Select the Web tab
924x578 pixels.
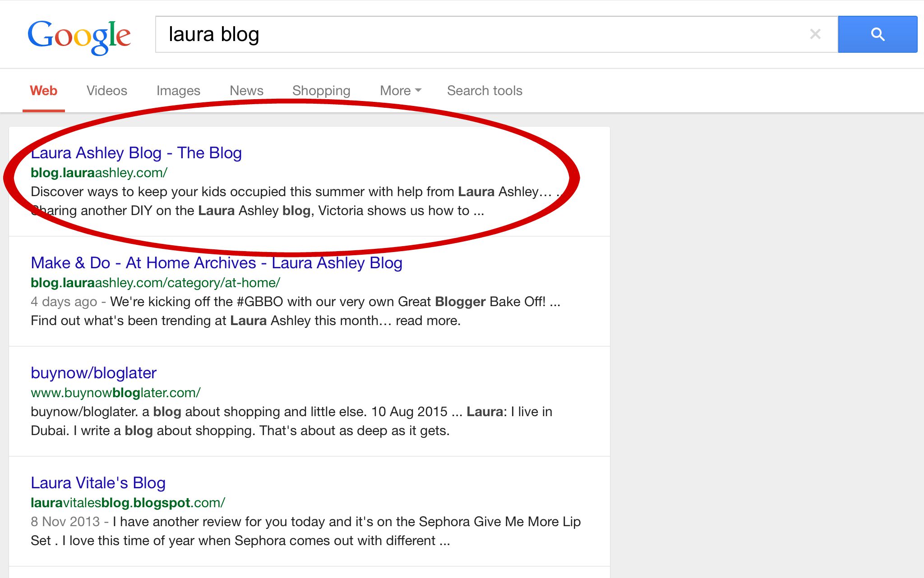pos(44,91)
